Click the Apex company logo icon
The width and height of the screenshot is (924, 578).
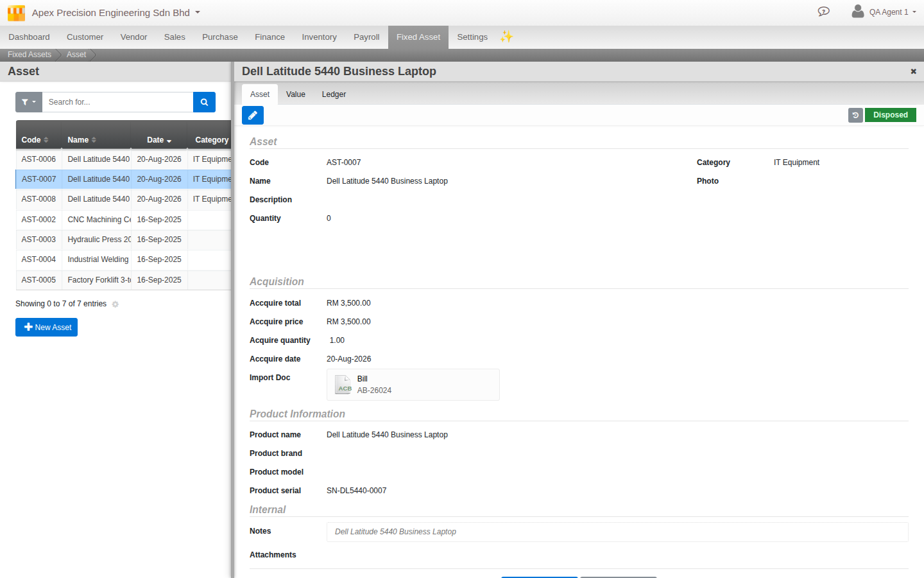pos(16,13)
